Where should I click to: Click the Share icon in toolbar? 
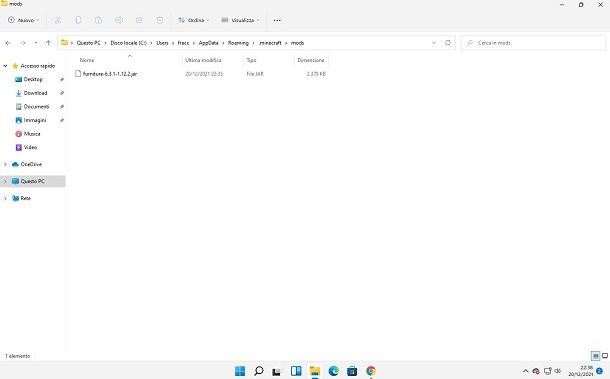point(139,20)
